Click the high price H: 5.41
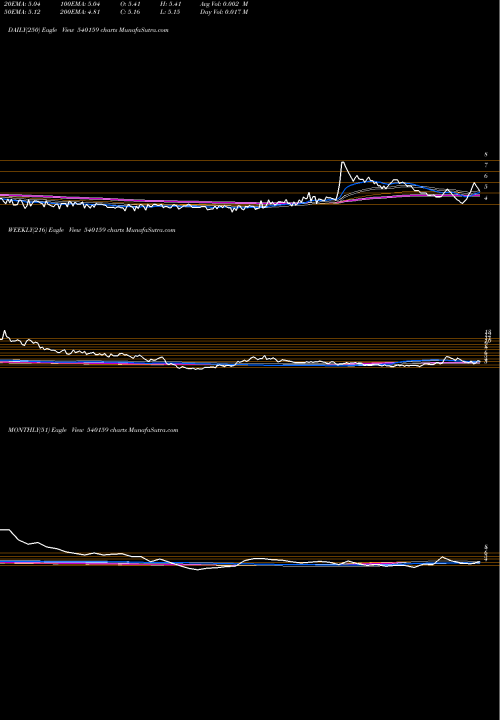This screenshot has height=720, width=500. point(169,4)
